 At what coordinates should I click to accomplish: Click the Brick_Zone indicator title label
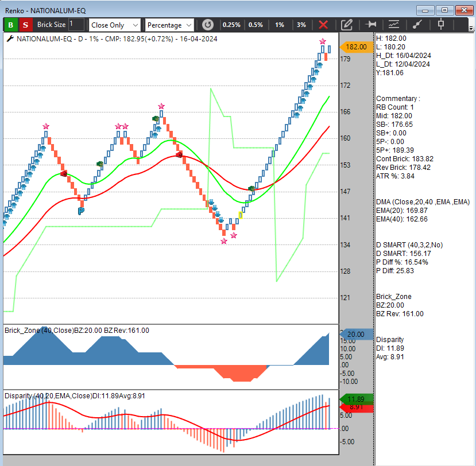[77, 331]
